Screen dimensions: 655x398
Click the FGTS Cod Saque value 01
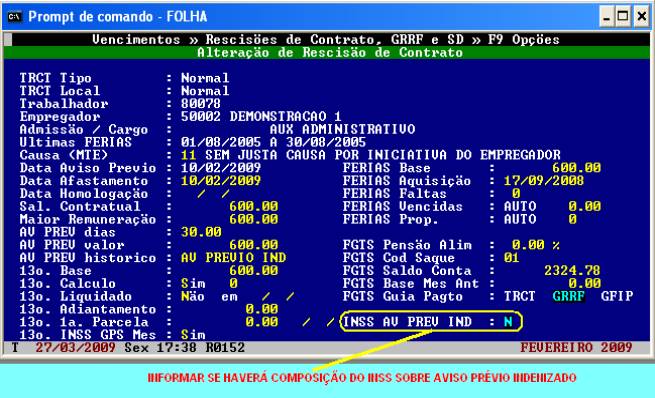(512, 258)
